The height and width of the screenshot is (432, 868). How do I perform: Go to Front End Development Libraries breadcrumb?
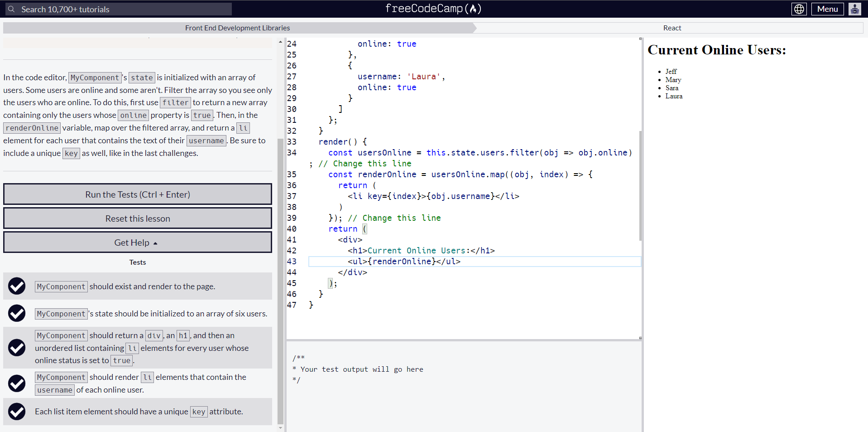tap(237, 28)
